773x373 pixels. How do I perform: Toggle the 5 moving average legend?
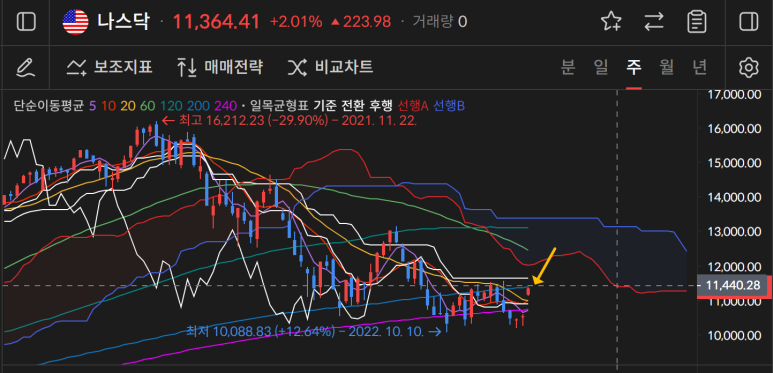click(92, 105)
